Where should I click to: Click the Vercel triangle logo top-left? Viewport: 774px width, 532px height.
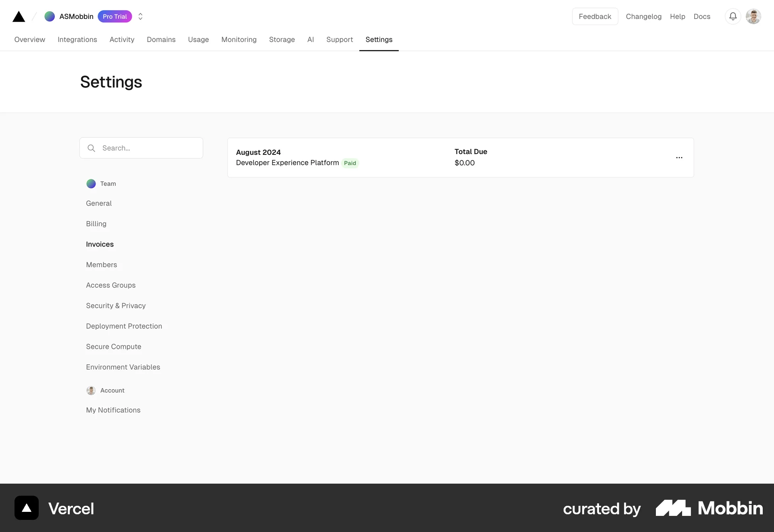[x=18, y=17]
